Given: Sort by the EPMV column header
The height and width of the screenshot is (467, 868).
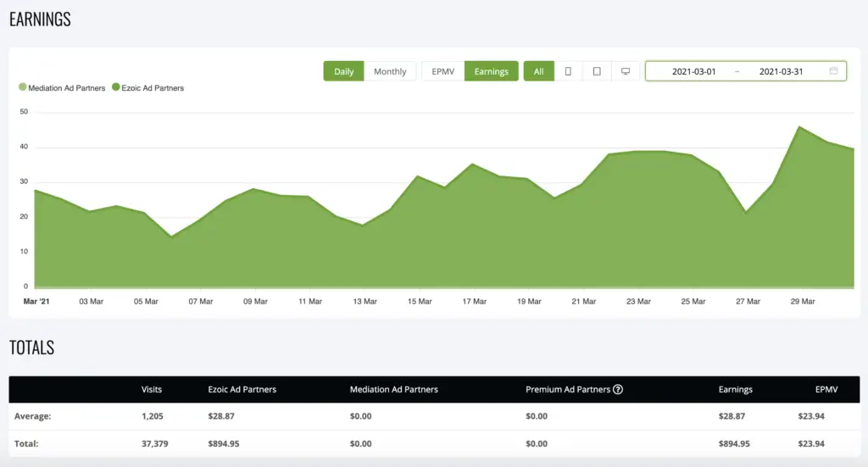Looking at the screenshot, I should (826, 389).
